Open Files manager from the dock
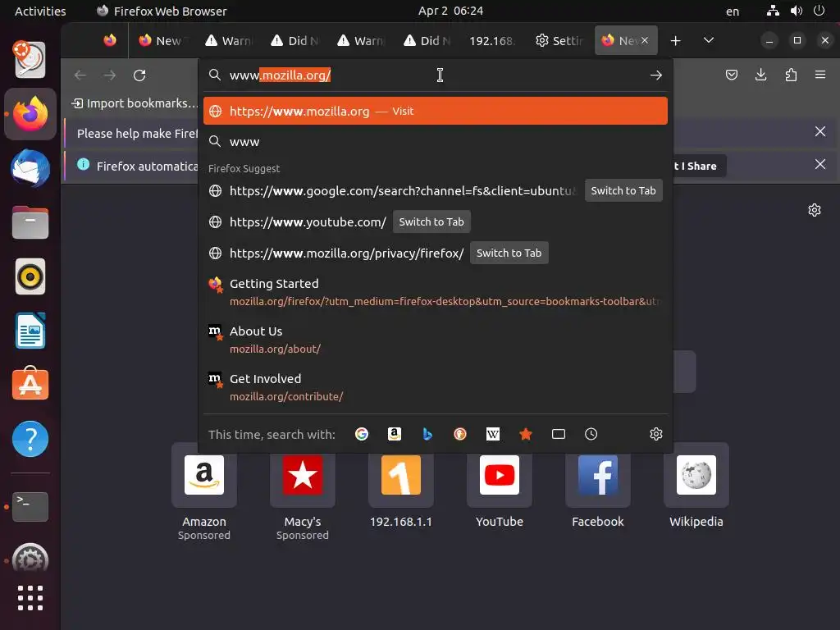840x630 pixels. coord(30,223)
